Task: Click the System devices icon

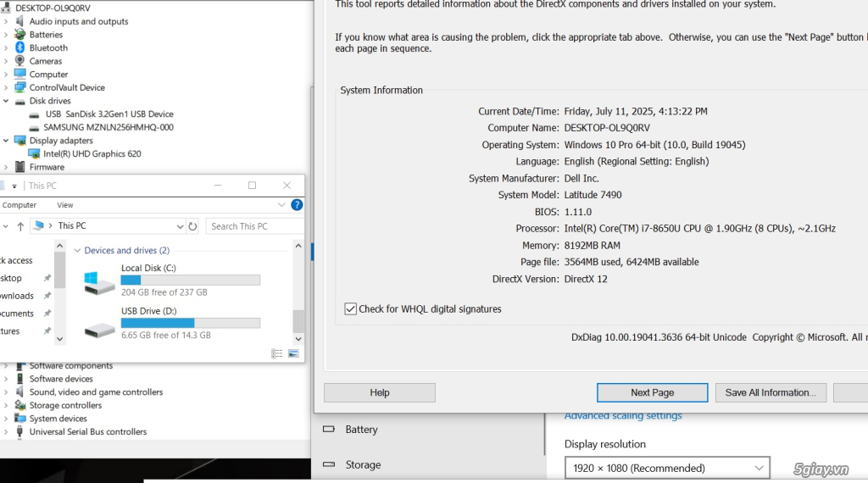Action: click(20, 419)
